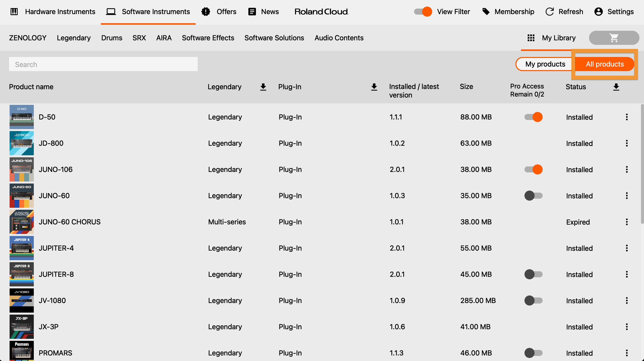Open My Library grid view
The width and height of the screenshot is (644, 361).
coord(531,38)
